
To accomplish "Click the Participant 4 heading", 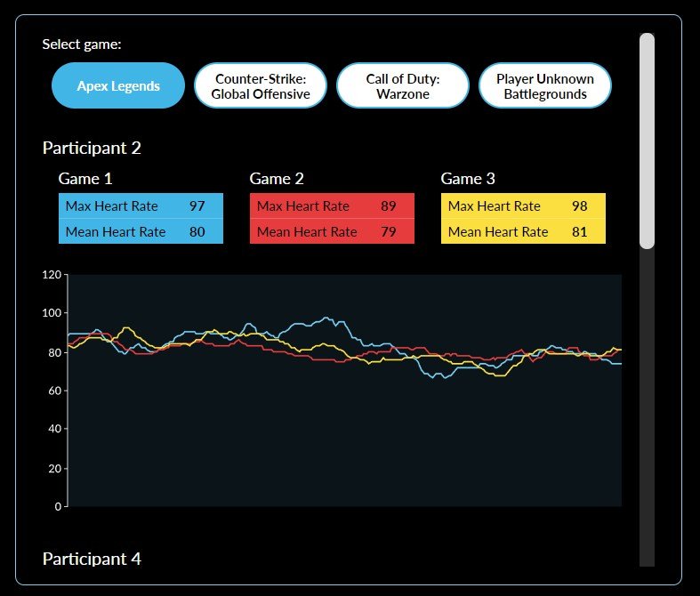I will coord(92,559).
